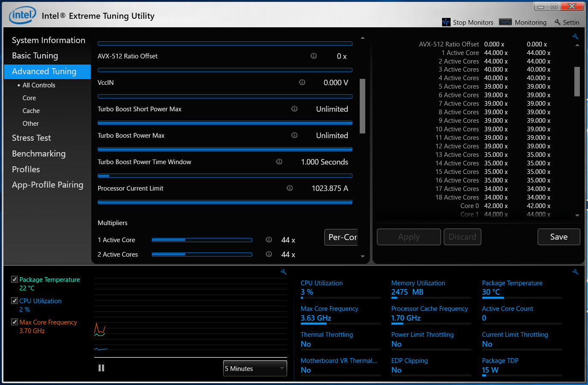Open Turbo Boost Short Power Max info icon

(x=294, y=109)
